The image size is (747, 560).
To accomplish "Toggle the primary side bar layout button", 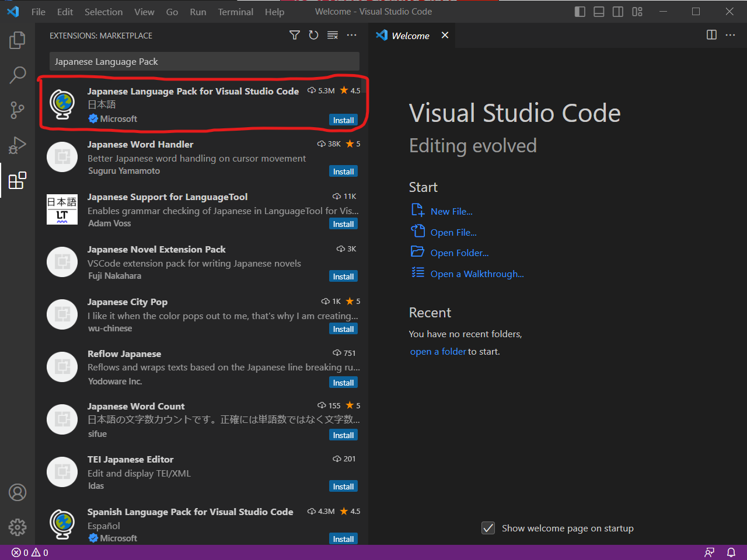I will [580, 12].
